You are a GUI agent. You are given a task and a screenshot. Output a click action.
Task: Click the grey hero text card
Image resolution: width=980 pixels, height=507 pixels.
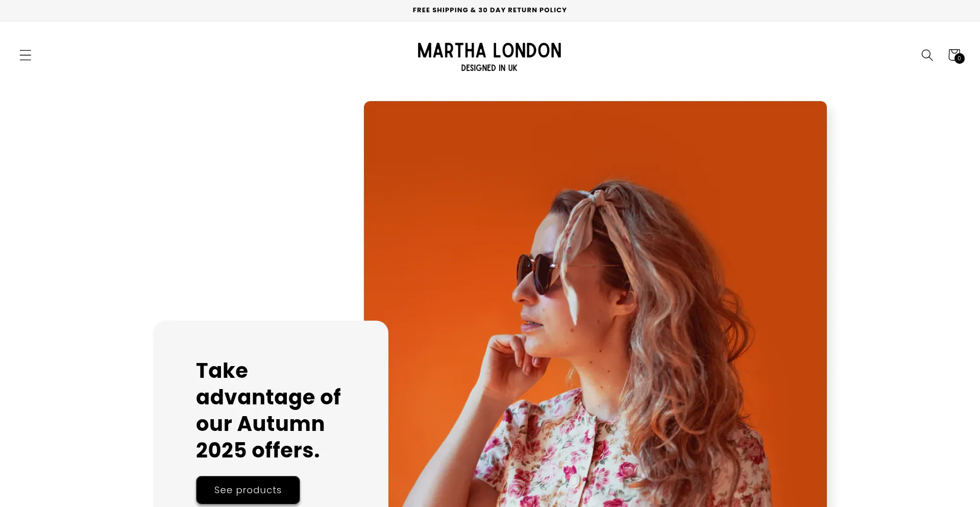tap(271, 414)
